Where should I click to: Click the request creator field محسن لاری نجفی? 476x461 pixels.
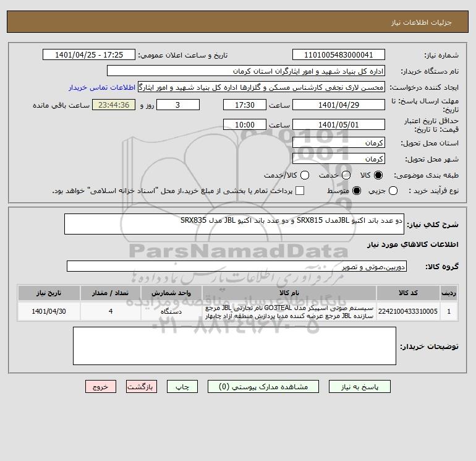click(x=261, y=87)
